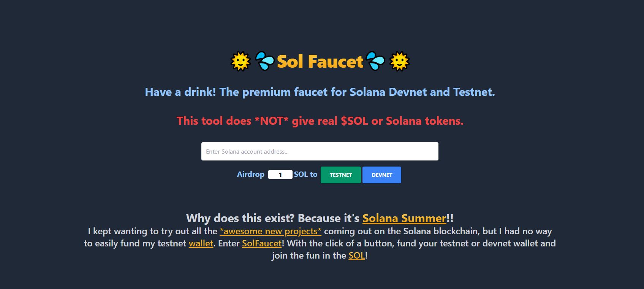Open the wallet hyperlink
This screenshot has width=644, height=289.
[x=201, y=243]
